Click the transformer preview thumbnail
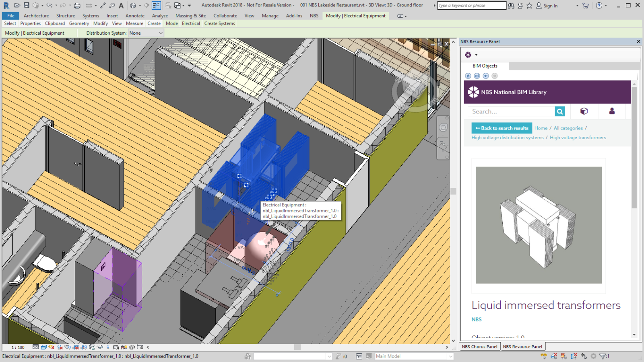This screenshot has height=362, width=644. click(539, 225)
